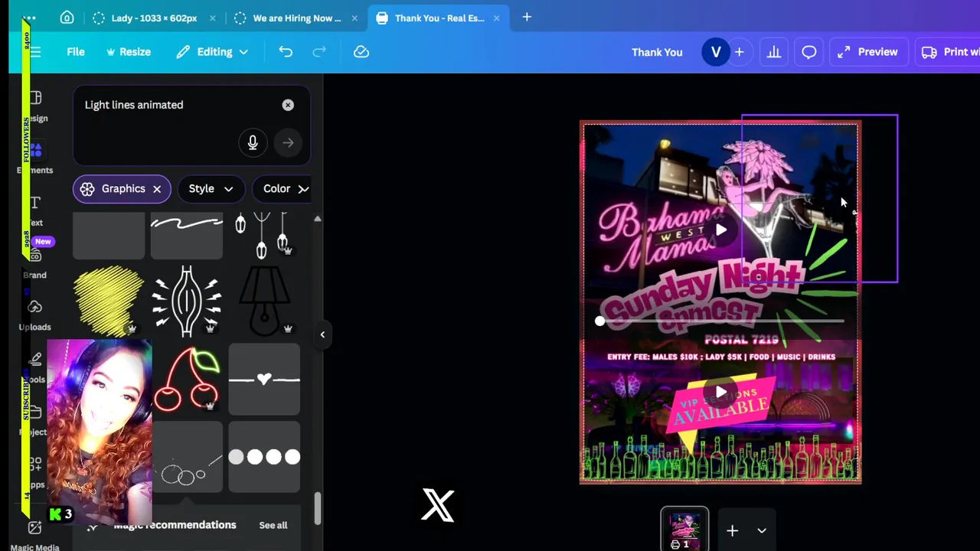Click the Redo arrow
Image resolution: width=980 pixels, height=551 pixels.
319,52
